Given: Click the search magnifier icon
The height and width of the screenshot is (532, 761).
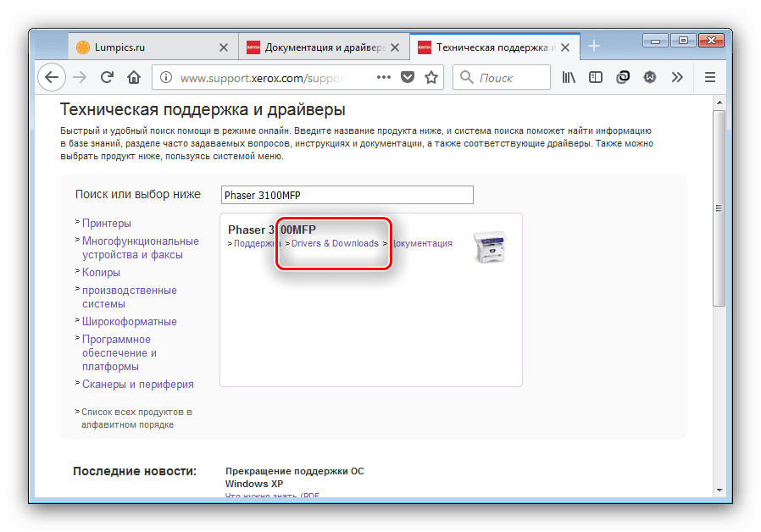Looking at the screenshot, I should [466, 77].
